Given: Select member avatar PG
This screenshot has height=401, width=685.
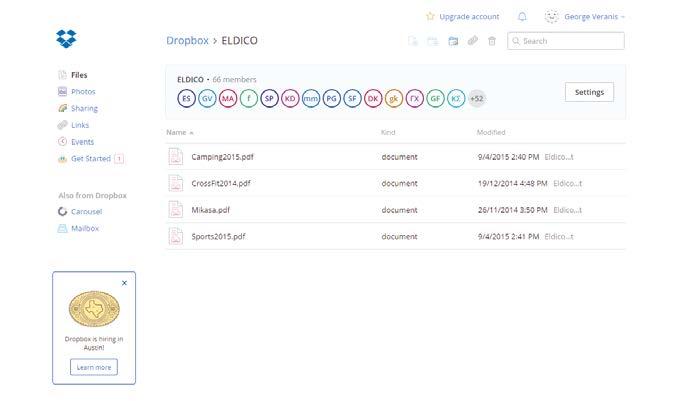Looking at the screenshot, I should click(332, 98).
